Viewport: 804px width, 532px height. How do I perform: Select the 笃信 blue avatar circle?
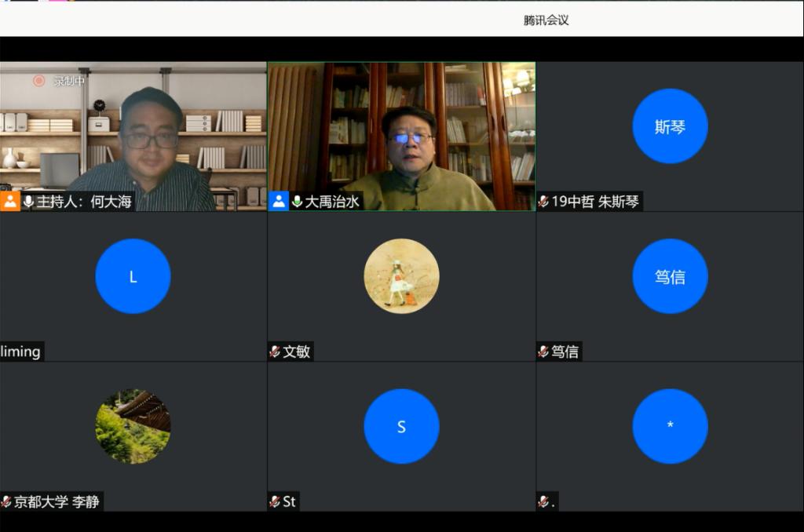[x=670, y=276]
